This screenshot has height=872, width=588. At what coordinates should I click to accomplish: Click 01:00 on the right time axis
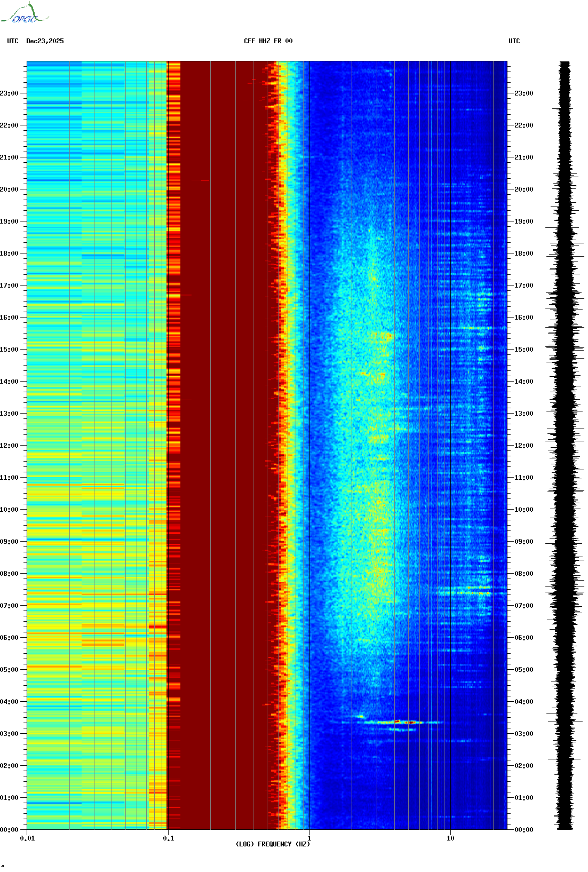tap(524, 798)
